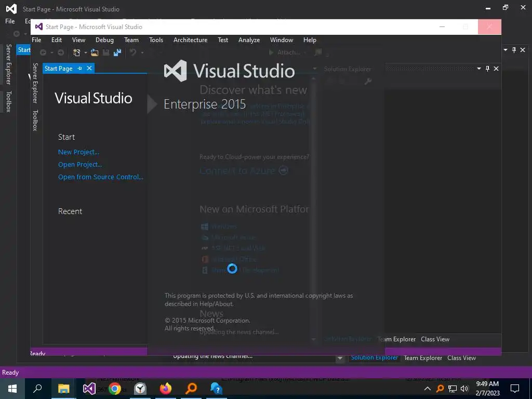Open the Tools menu

(156, 40)
